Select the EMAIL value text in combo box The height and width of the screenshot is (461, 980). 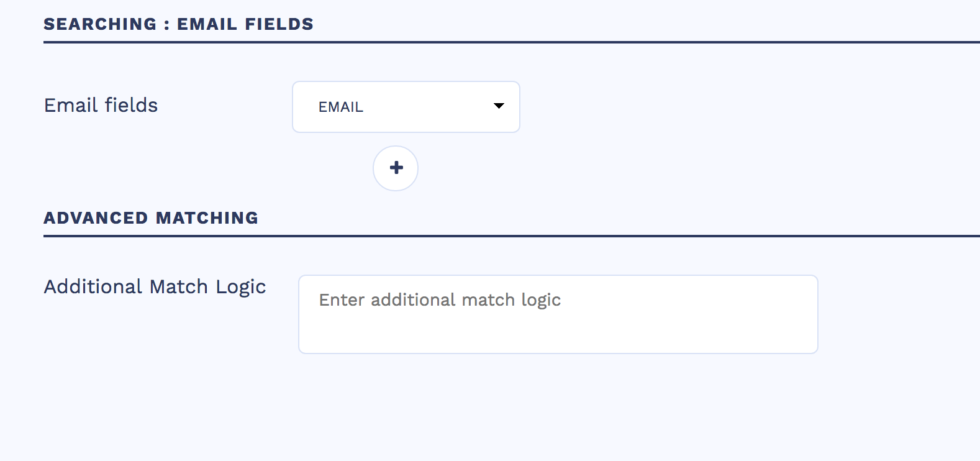(x=341, y=107)
